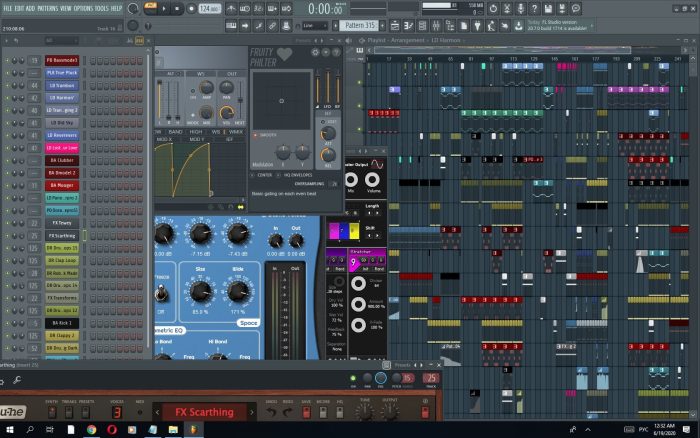
Task: Click the link chain toolbar icon
Action: (272, 26)
